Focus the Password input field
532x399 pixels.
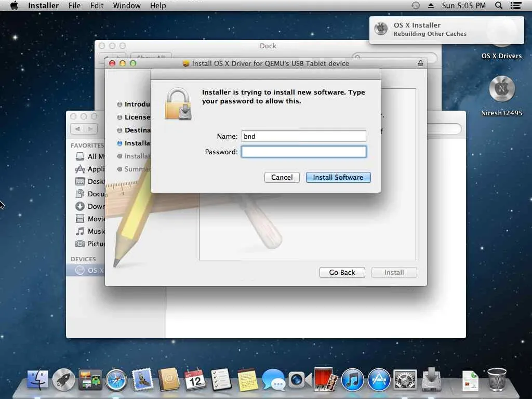tap(303, 152)
